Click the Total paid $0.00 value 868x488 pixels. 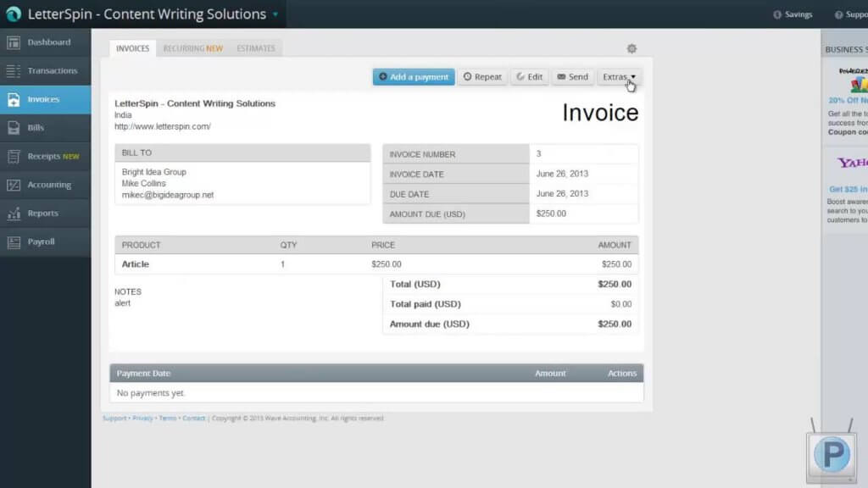621,304
